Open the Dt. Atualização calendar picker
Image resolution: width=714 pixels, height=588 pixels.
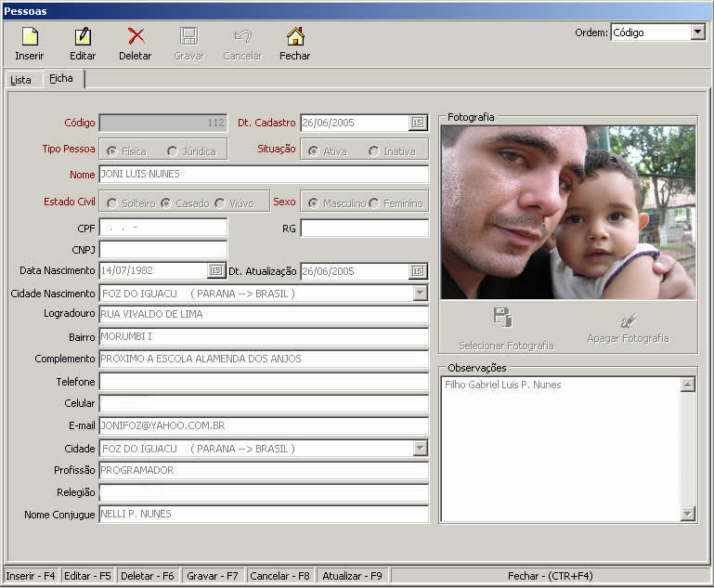coord(418,271)
